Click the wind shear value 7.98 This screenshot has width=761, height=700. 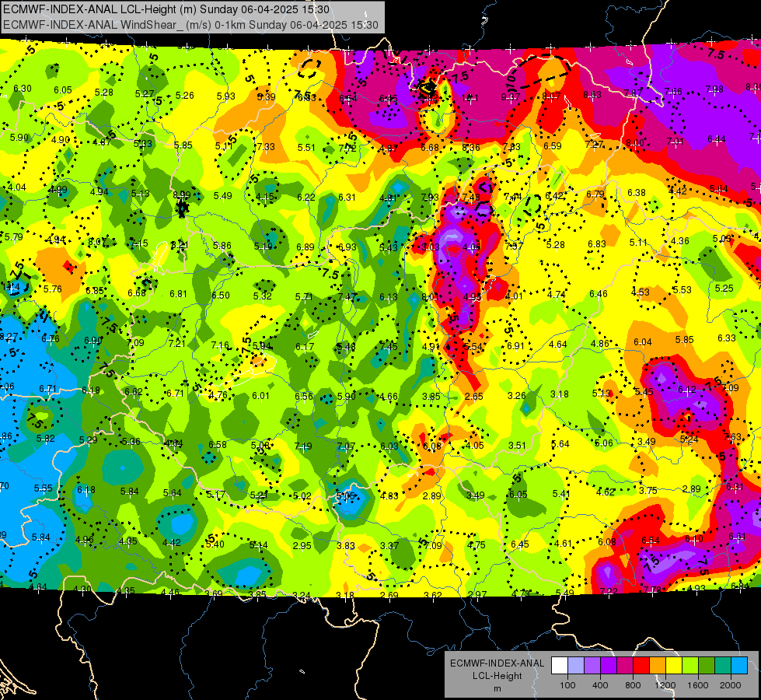[x=714, y=89]
